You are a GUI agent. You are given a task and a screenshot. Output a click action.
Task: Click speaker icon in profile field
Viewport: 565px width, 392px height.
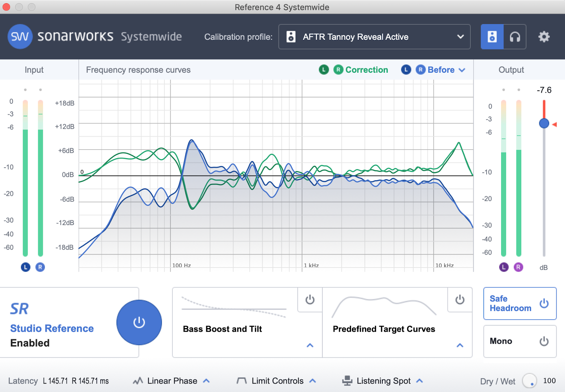tap(291, 37)
